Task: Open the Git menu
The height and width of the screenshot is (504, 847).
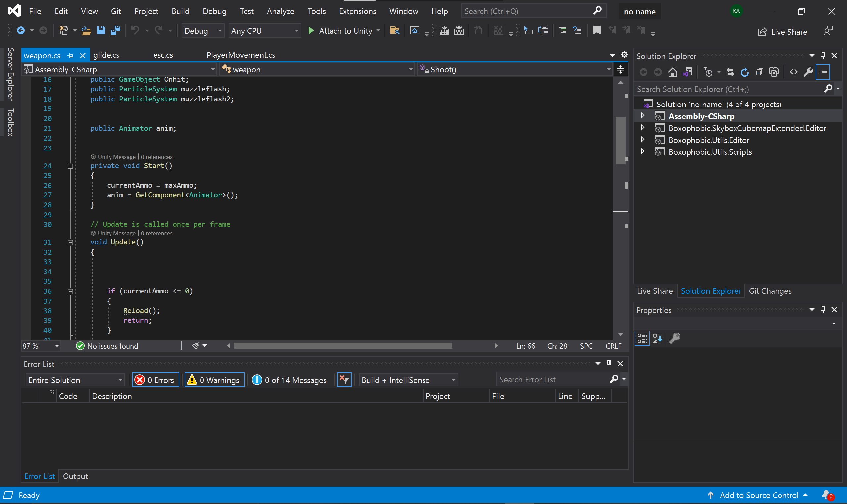Action: pyautogui.click(x=116, y=11)
